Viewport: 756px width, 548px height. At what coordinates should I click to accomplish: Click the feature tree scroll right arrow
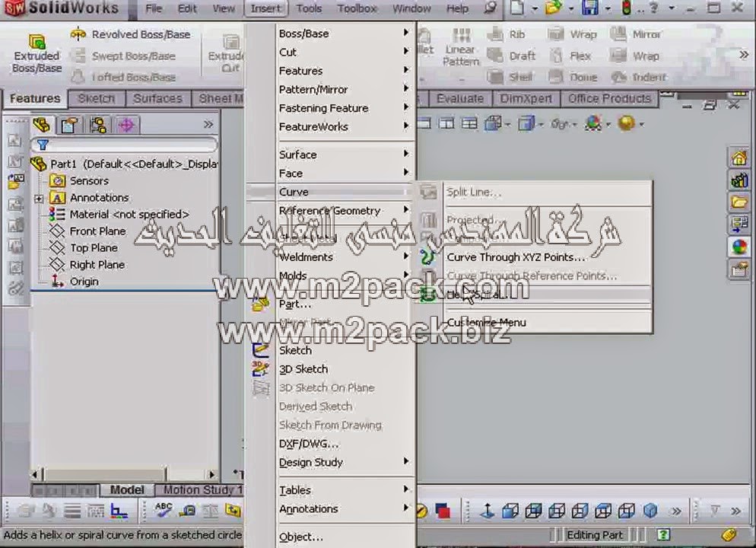[x=211, y=474]
